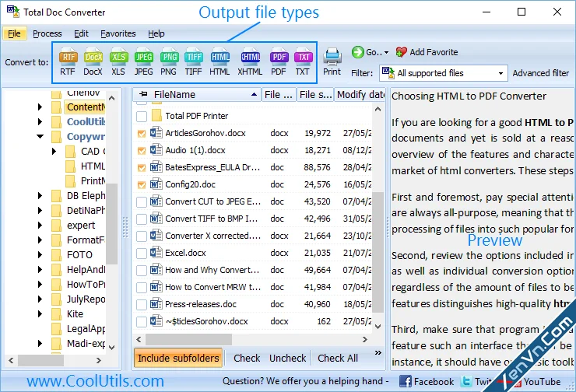Click the folder icon for FOTO

click(56, 255)
